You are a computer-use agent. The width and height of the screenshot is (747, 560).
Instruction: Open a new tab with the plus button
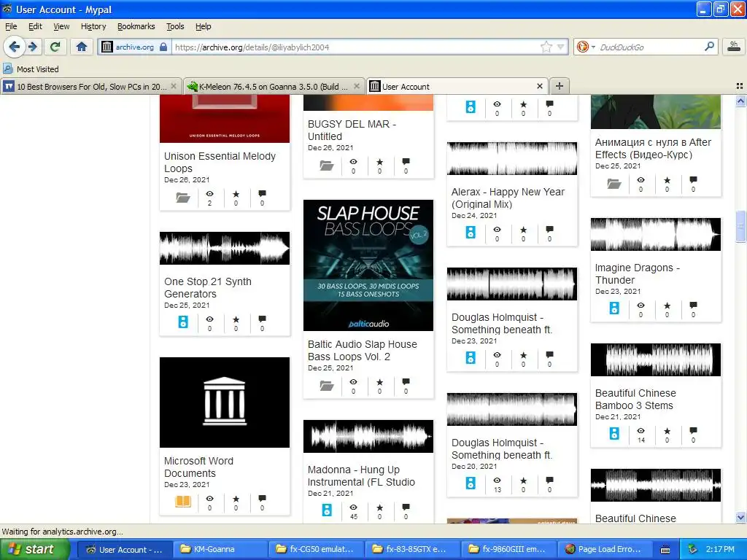click(x=560, y=86)
